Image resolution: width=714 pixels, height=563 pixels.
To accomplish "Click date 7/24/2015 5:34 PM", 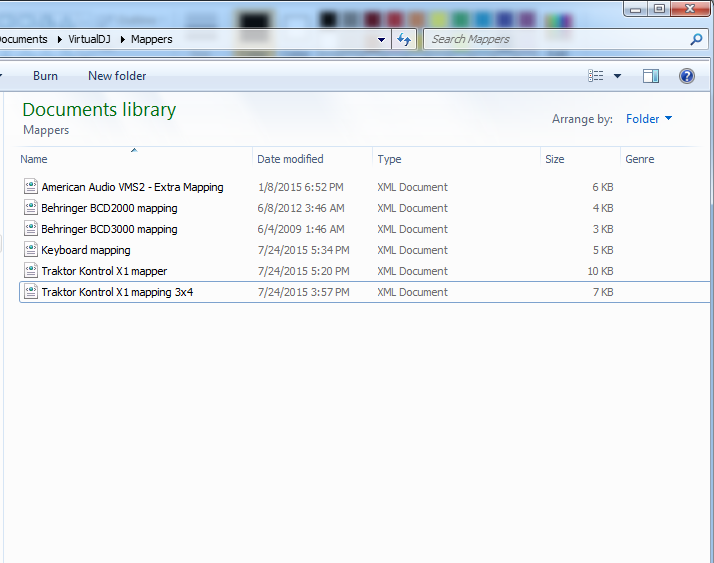I will click(304, 250).
